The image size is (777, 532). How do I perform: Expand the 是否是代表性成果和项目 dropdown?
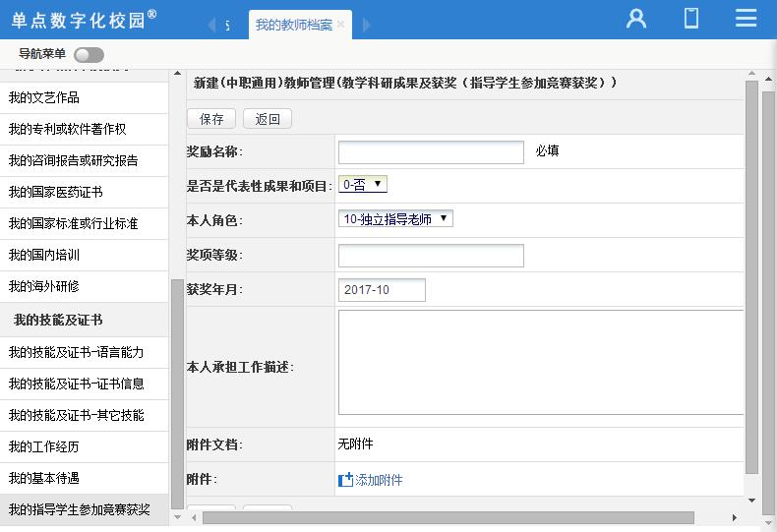[363, 184]
